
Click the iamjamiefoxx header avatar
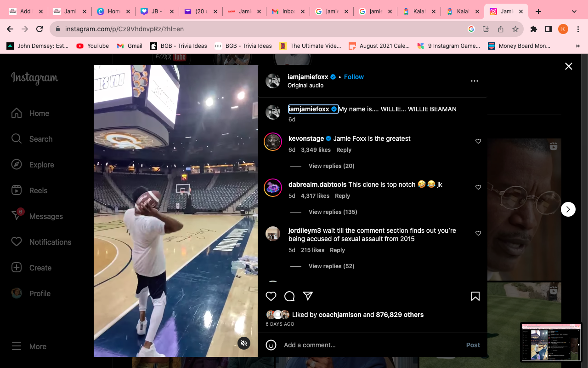click(273, 81)
